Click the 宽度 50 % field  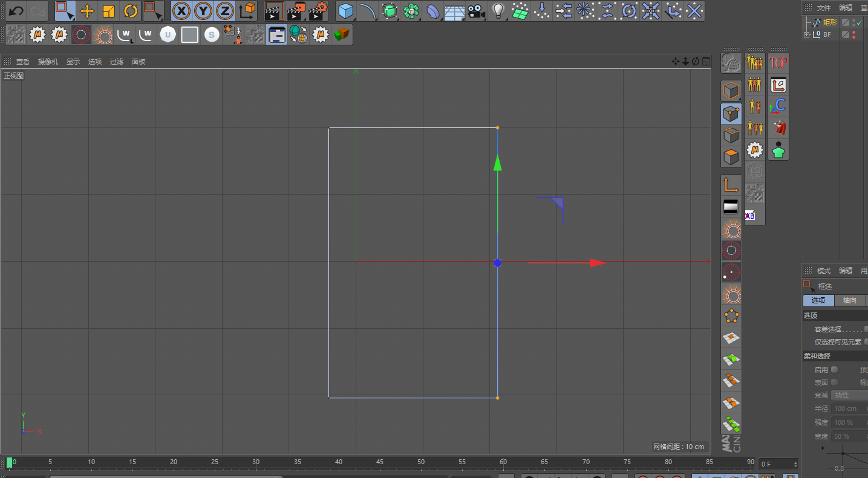(x=849, y=436)
